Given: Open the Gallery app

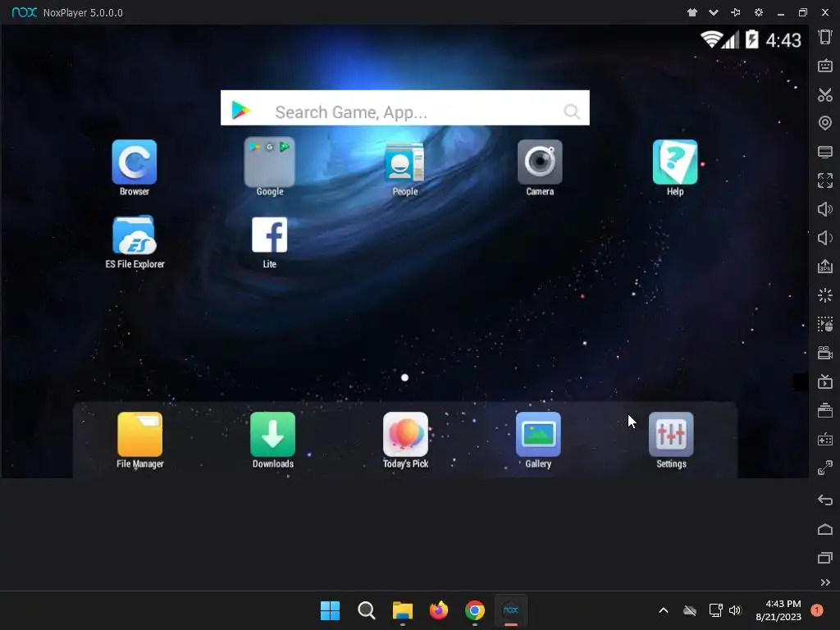Looking at the screenshot, I should [538, 435].
